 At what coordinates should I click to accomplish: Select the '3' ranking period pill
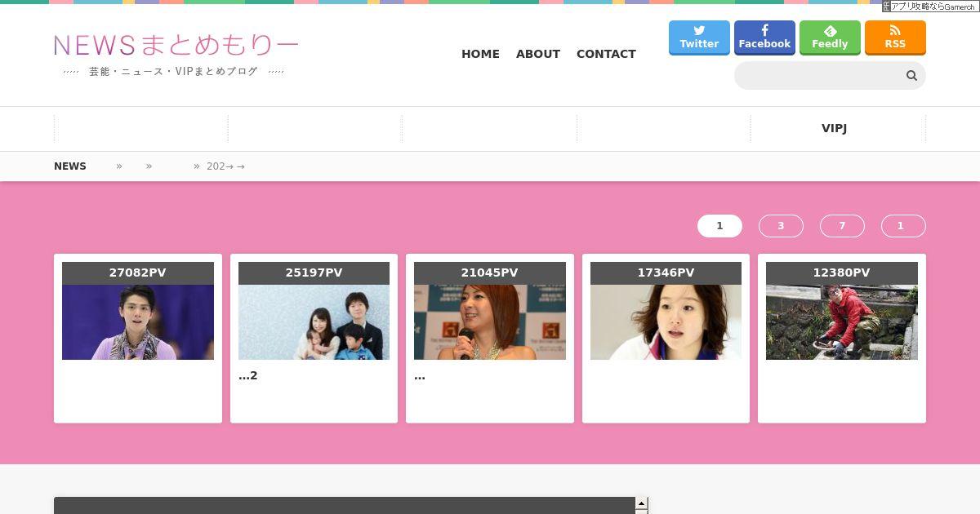coord(781,226)
